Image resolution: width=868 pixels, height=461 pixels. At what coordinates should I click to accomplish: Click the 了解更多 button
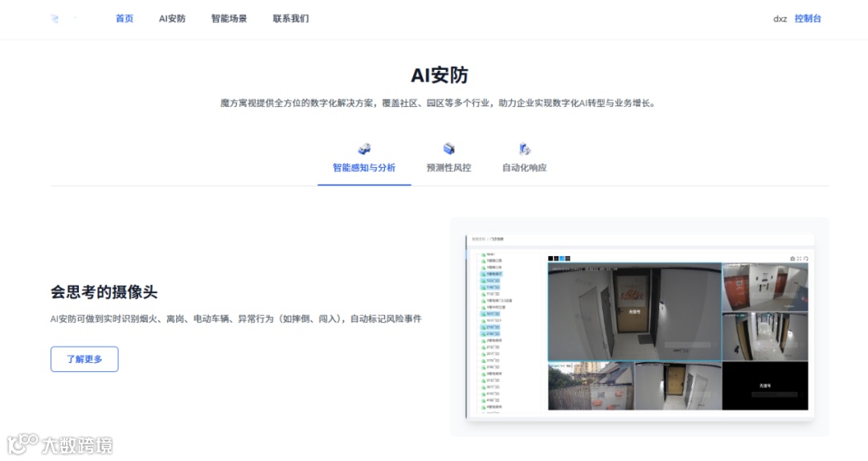84,359
